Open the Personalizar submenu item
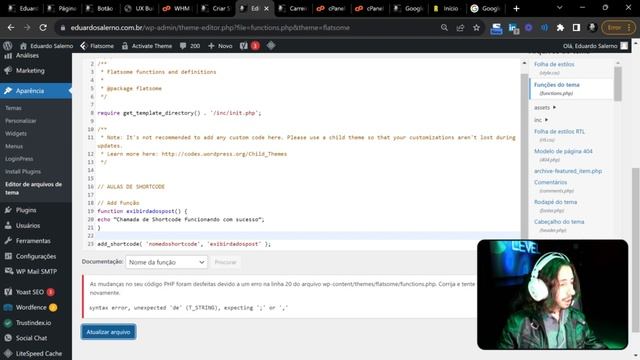The image size is (640, 360). coord(21,121)
